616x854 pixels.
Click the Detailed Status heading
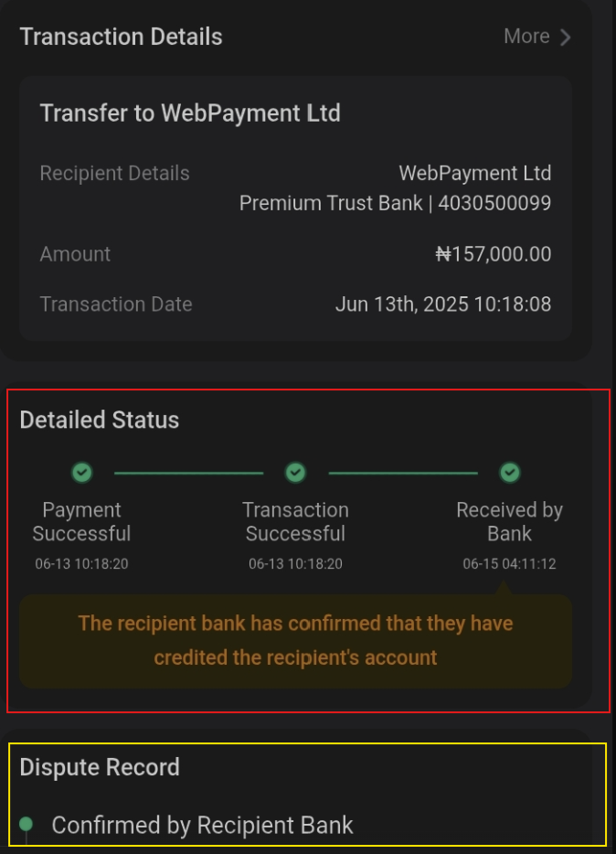click(100, 420)
